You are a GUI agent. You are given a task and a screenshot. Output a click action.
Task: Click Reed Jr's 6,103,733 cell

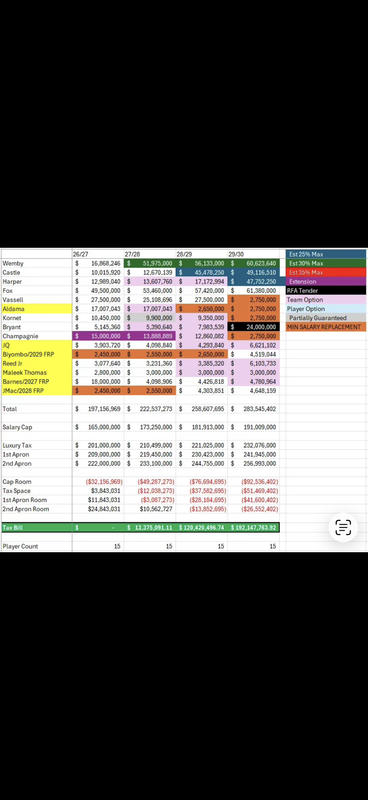point(254,363)
